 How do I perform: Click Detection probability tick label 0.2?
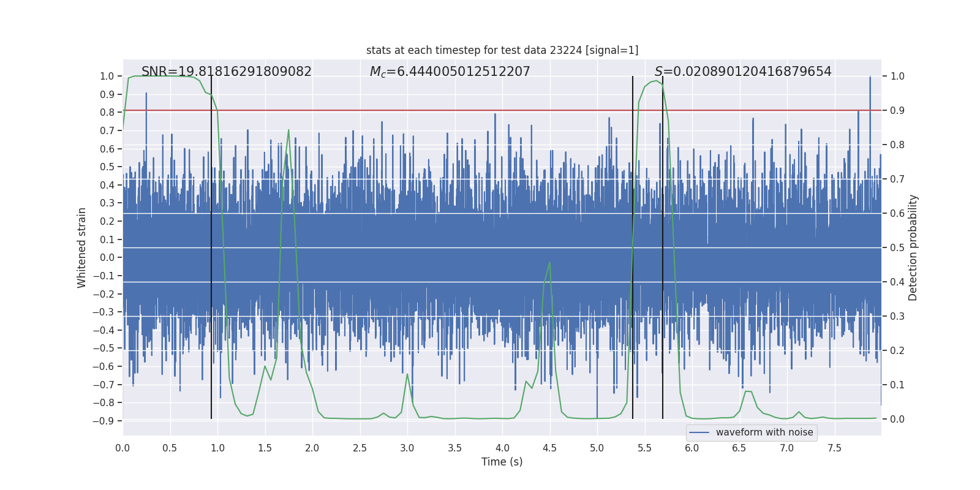click(897, 350)
